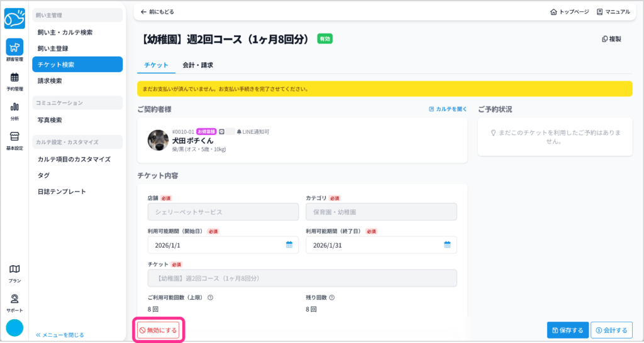
Task: Open the 予約管理 calendar icon
Action: click(14, 81)
